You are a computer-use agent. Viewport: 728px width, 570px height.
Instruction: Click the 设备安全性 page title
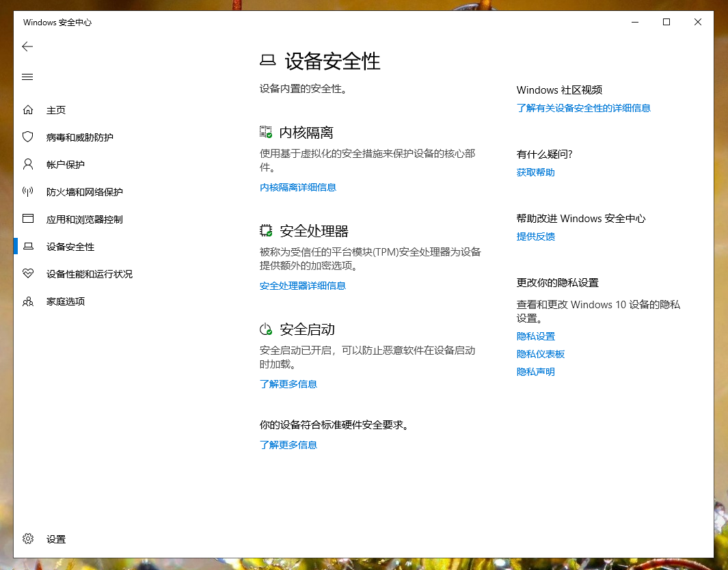332,62
